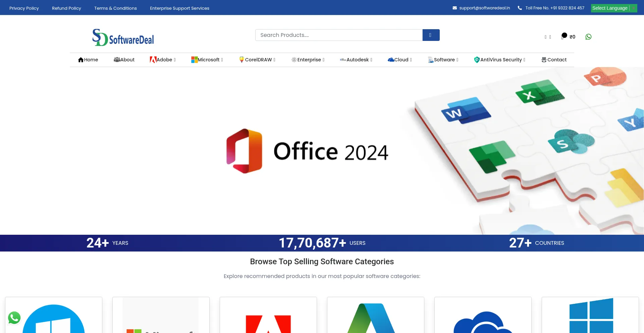Click "Browse Top Selling Software Categories" heading
This screenshot has height=333, width=644.
tap(322, 262)
